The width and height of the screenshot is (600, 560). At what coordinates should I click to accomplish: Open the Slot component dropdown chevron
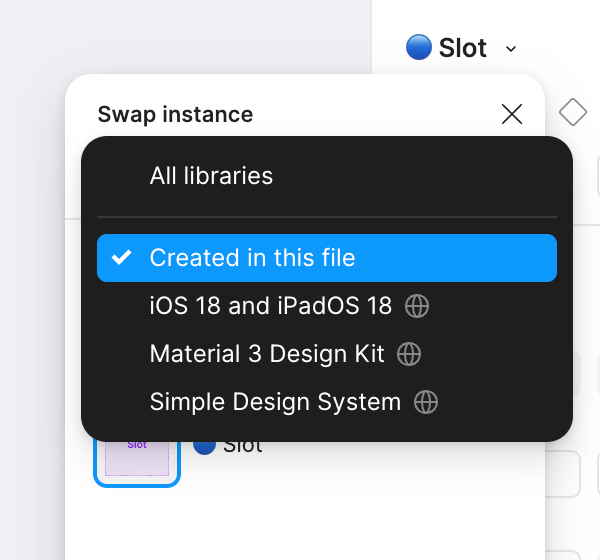click(x=511, y=49)
